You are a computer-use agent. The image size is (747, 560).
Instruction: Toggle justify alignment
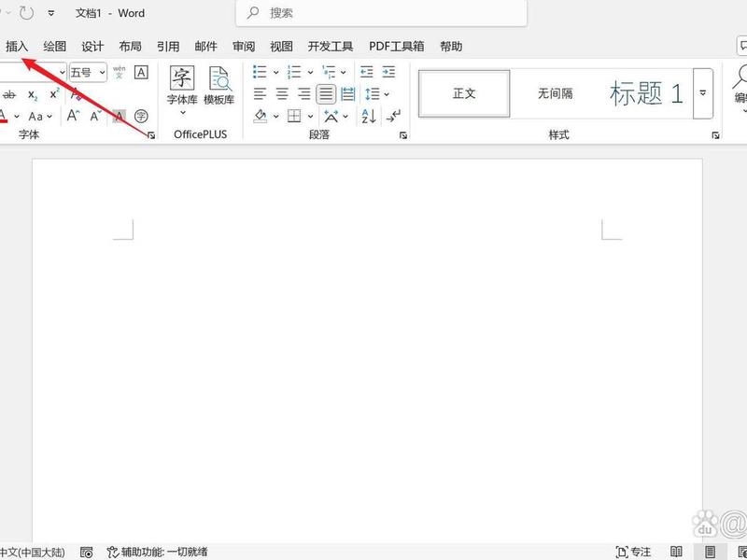click(326, 94)
